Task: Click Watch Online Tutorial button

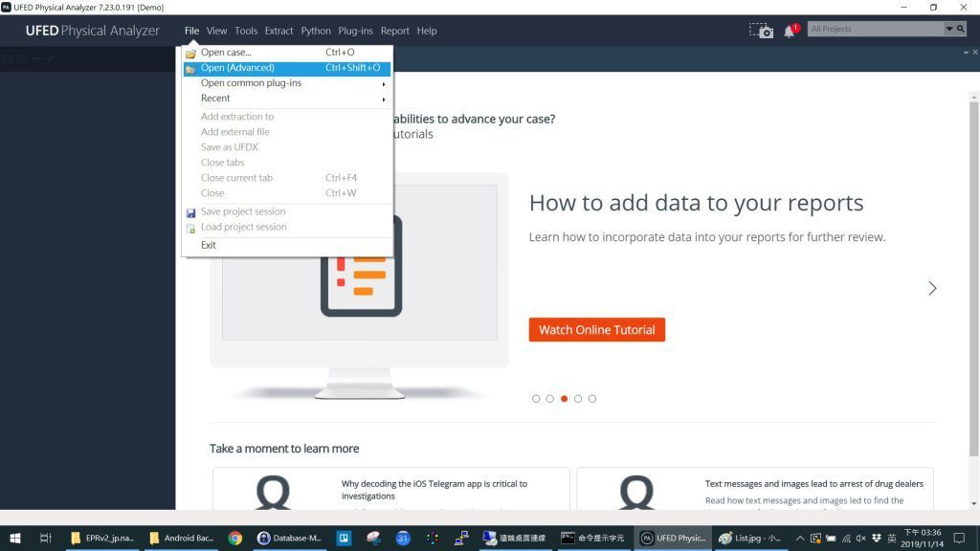Action: coord(597,330)
